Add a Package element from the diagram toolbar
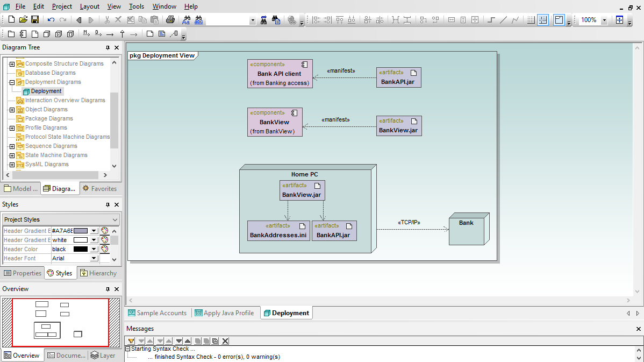This screenshot has height=362, width=644. (11, 34)
